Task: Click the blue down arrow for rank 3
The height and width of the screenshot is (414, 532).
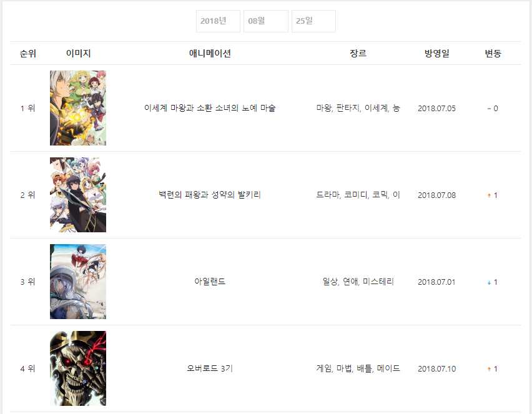Action: (489, 282)
